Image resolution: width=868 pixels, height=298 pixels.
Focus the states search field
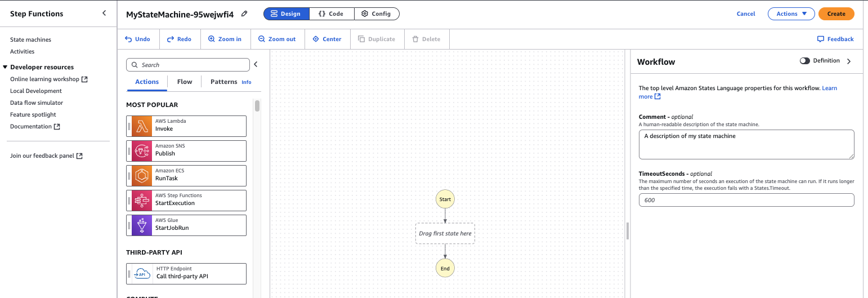[x=188, y=65]
